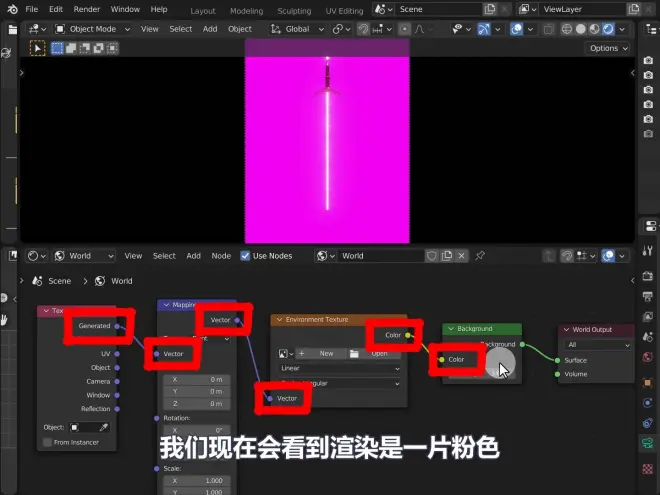This screenshot has width=660, height=495.
Task: Browse images in Environment Texture node
Action: coord(285,354)
